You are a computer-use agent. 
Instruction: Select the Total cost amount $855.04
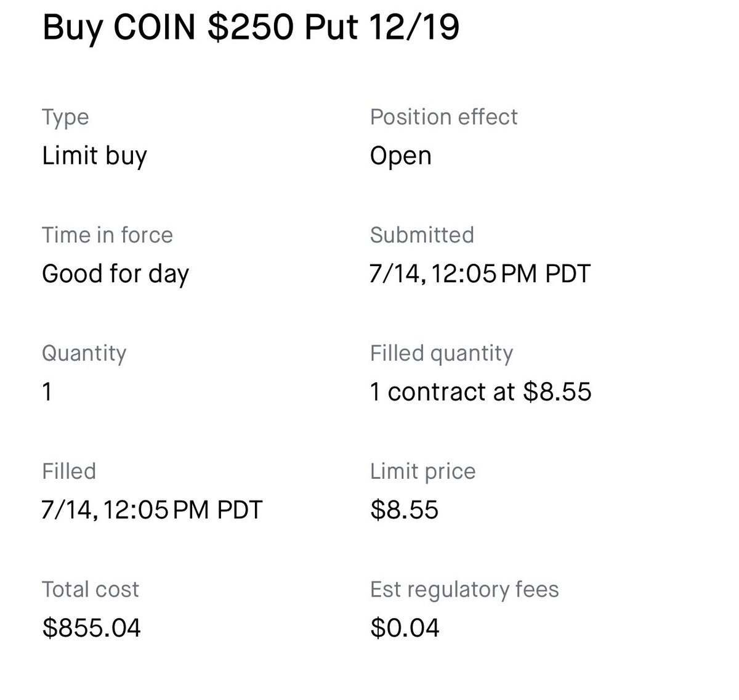click(x=91, y=628)
